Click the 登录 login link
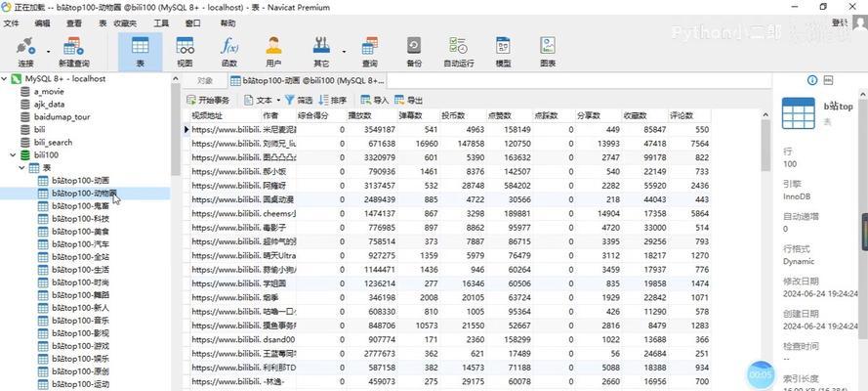Image resolution: width=868 pixels, height=391 pixels. [x=840, y=22]
